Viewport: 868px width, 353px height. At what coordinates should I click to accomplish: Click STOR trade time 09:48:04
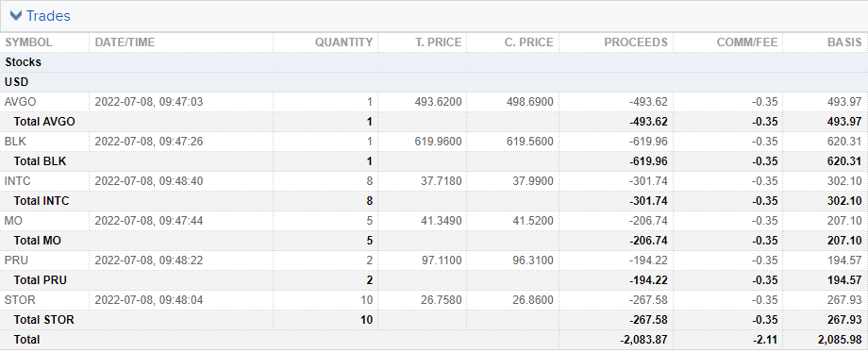point(149,300)
